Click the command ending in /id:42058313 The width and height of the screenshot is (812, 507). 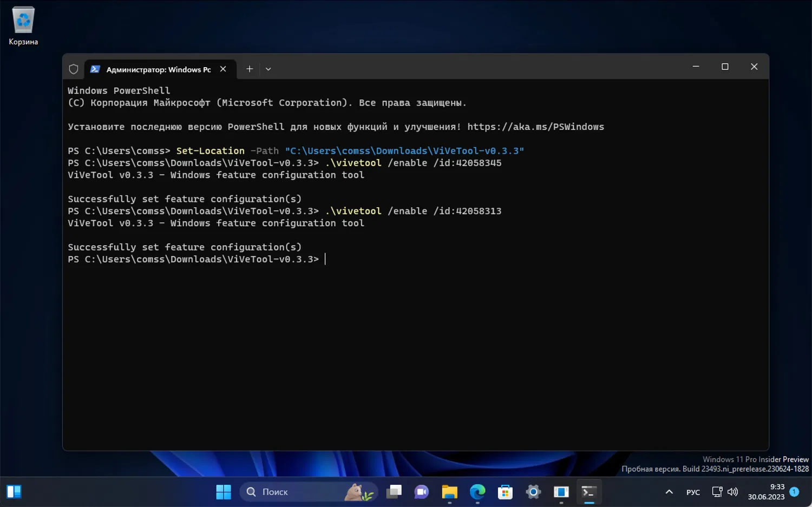click(x=413, y=211)
